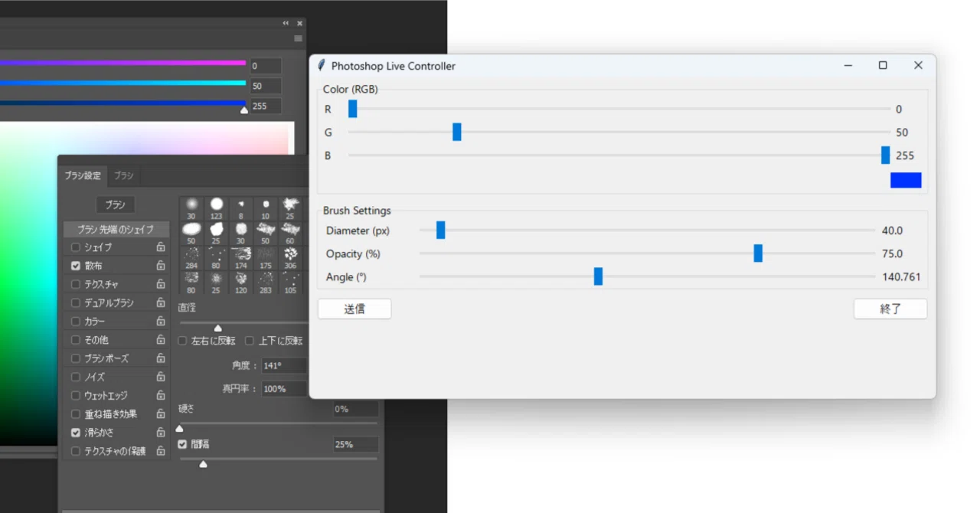Pick the brush tip labeled 8
Screen dimensions: 980x513
coord(240,208)
